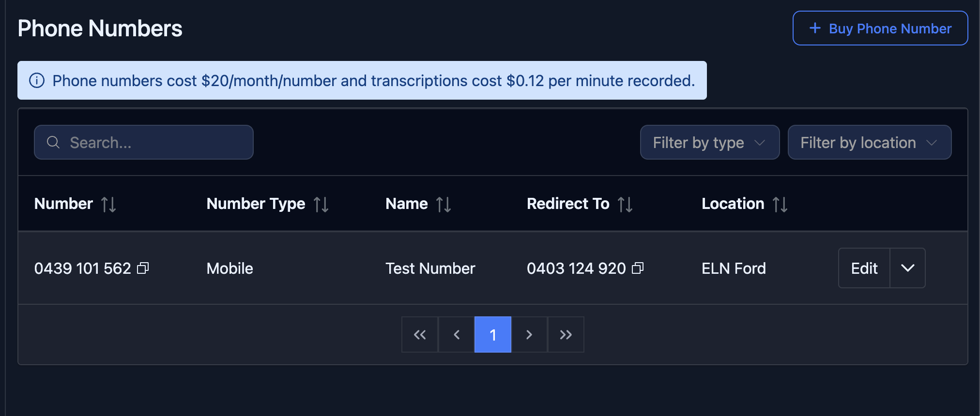The image size is (980, 416).
Task: Click the Test Number name cell
Action: 430,268
